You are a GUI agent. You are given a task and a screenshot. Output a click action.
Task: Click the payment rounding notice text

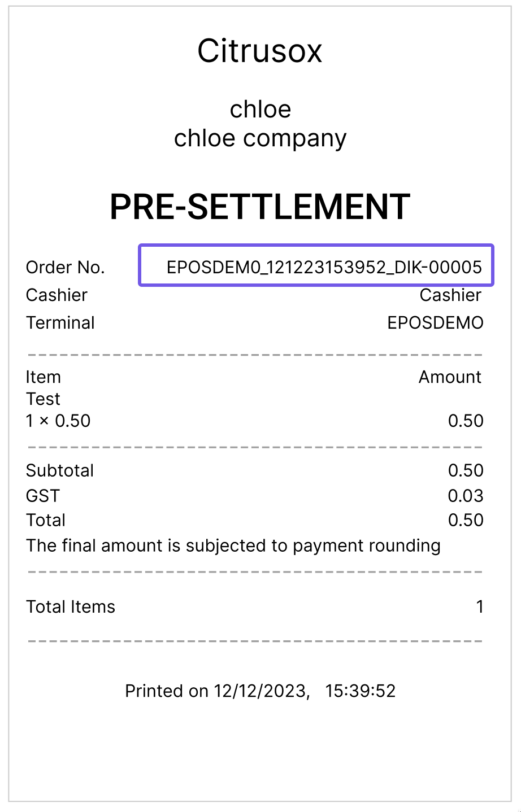233,545
